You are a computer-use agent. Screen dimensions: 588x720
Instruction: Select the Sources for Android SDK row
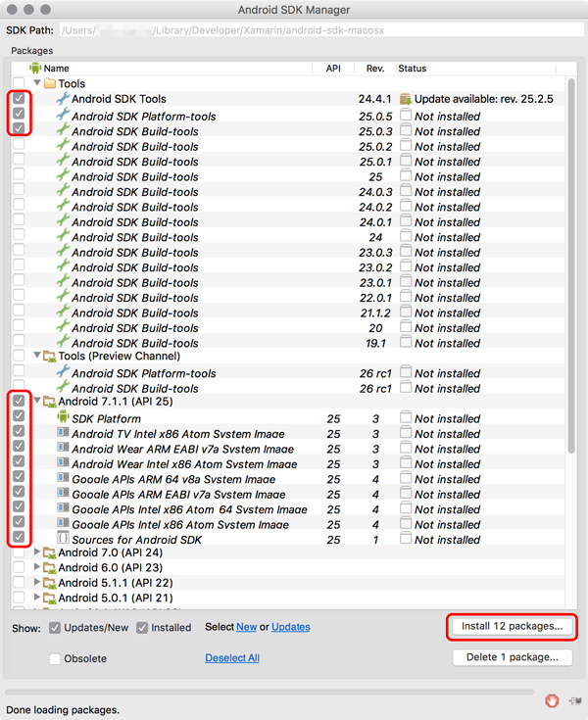[x=289, y=540]
